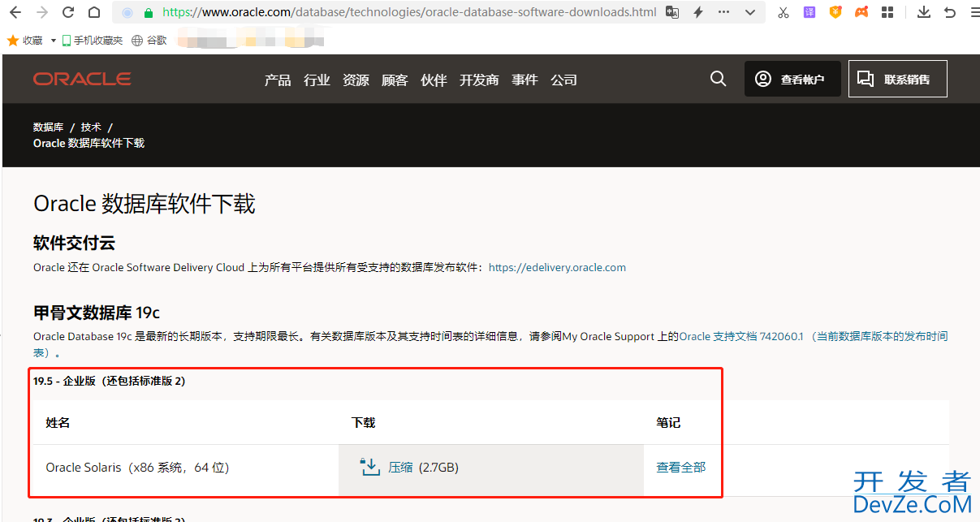This screenshot has width=980, height=522.
Task: Click the site info icon before the padlock
Action: pyautogui.click(x=127, y=12)
